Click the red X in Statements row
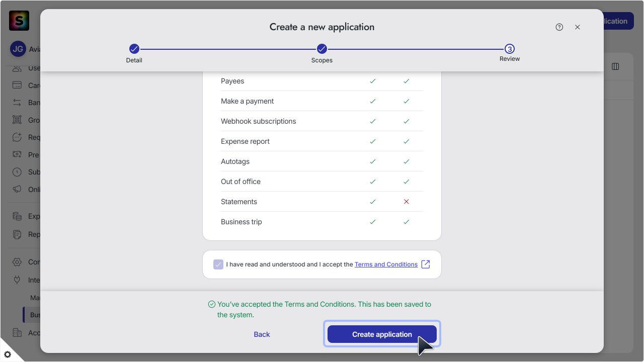This screenshot has height=362, width=644. click(x=407, y=202)
